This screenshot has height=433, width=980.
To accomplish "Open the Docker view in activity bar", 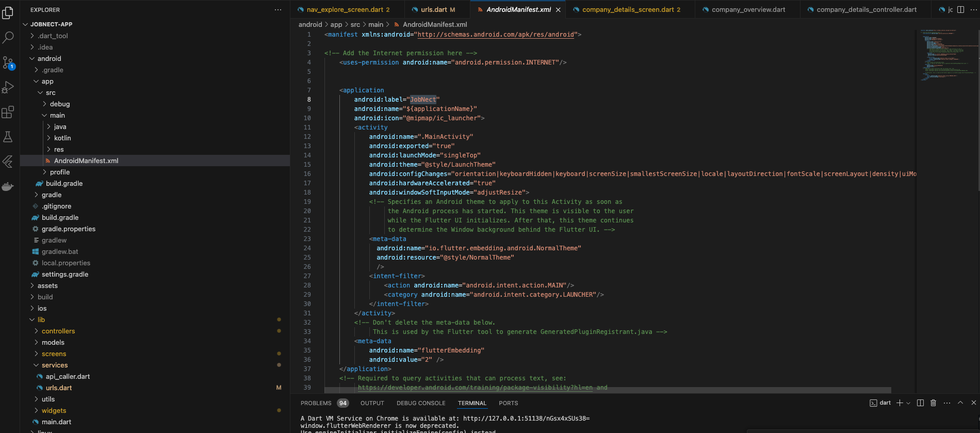I will [8, 186].
